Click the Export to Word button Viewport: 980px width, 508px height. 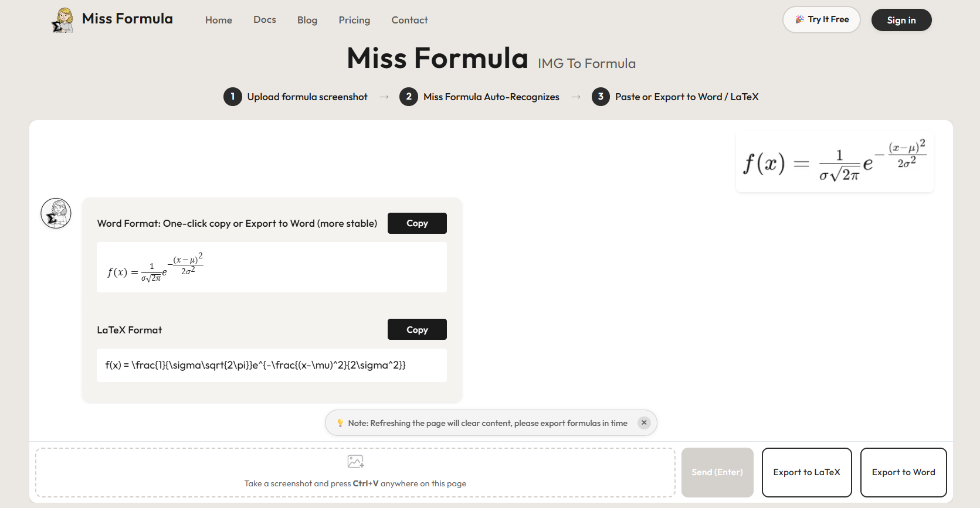pyautogui.click(x=903, y=472)
